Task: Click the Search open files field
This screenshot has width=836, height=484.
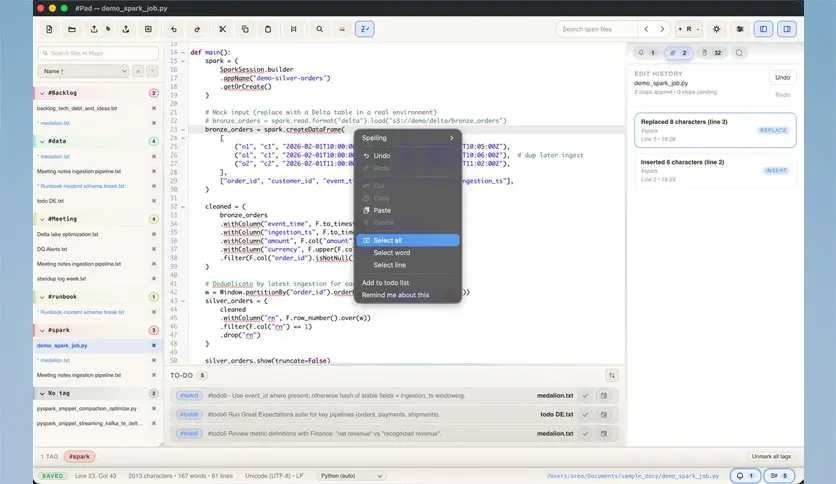Action: [596, 29]
